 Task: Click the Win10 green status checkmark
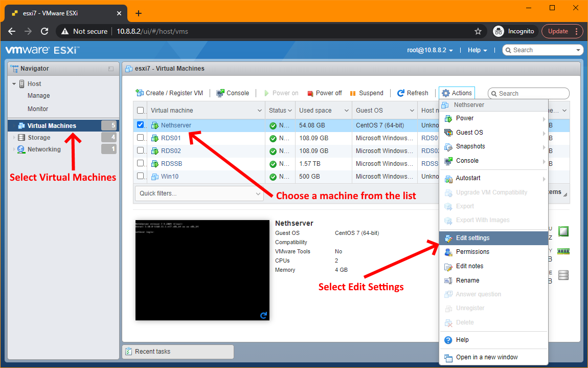click(x=273, y=177)
